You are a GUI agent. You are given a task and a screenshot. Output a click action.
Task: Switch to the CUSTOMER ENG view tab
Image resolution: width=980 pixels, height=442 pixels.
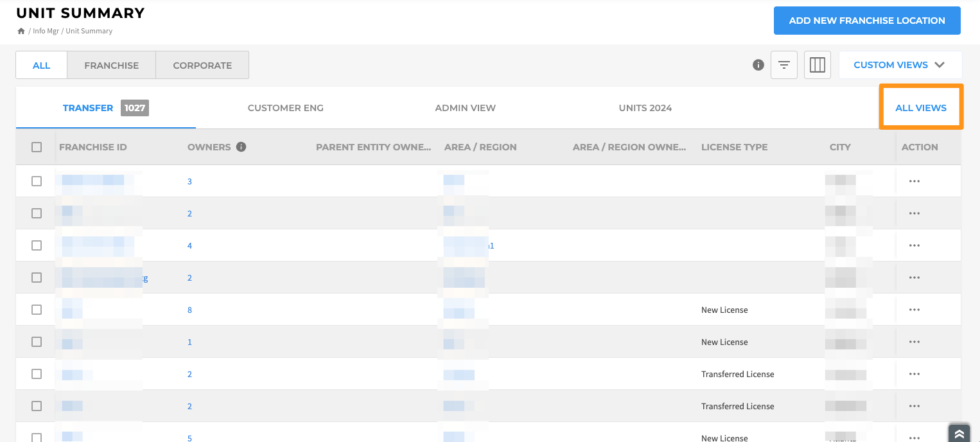tap(285, 107)
